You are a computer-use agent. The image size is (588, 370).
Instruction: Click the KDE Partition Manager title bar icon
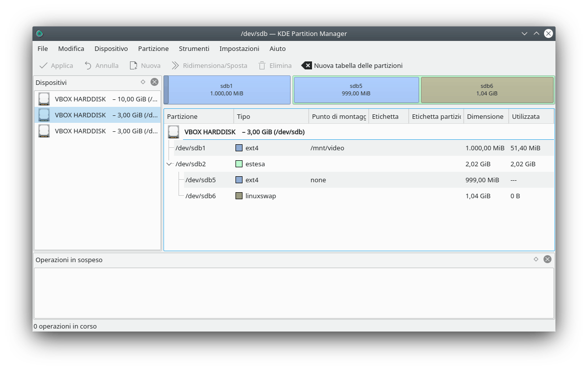[x=39, y=34]
